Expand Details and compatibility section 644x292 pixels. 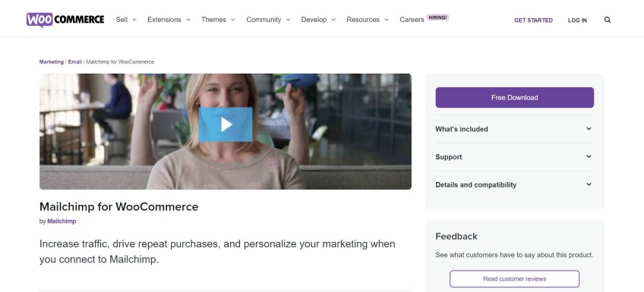515,184
